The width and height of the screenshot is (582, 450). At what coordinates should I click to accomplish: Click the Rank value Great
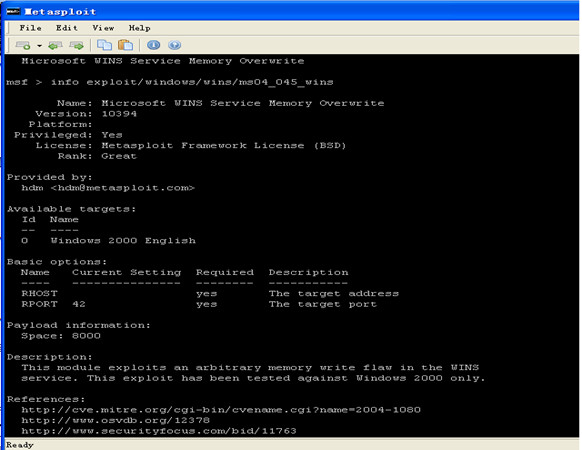click(119, 156)
